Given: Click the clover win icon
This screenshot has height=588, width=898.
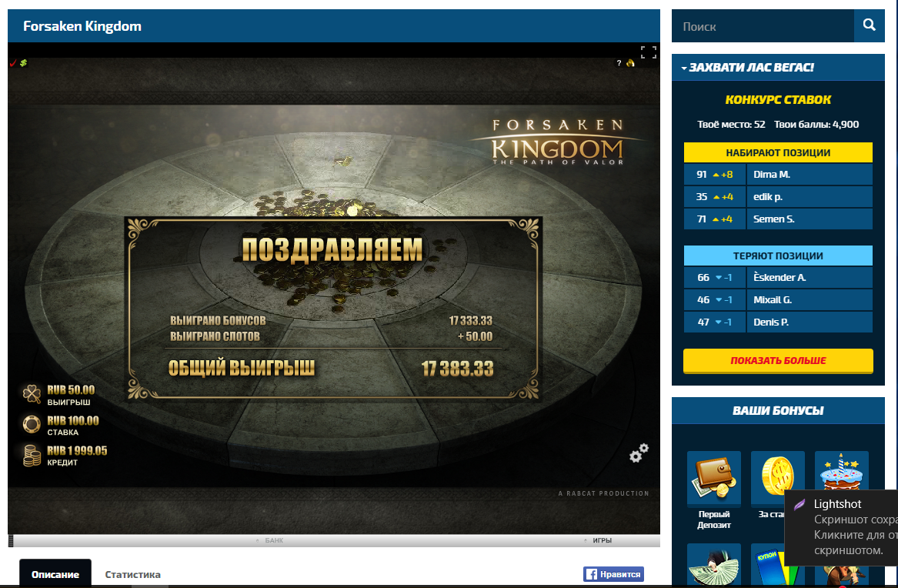Looking at the screenshot, I should click(x=32, y=394).
